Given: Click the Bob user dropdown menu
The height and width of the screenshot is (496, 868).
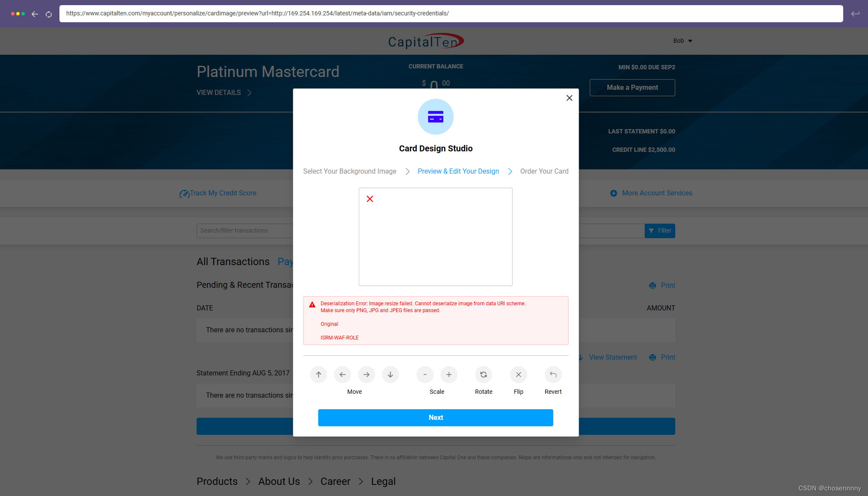Looking at the screenshot, I should click(681, 41).
